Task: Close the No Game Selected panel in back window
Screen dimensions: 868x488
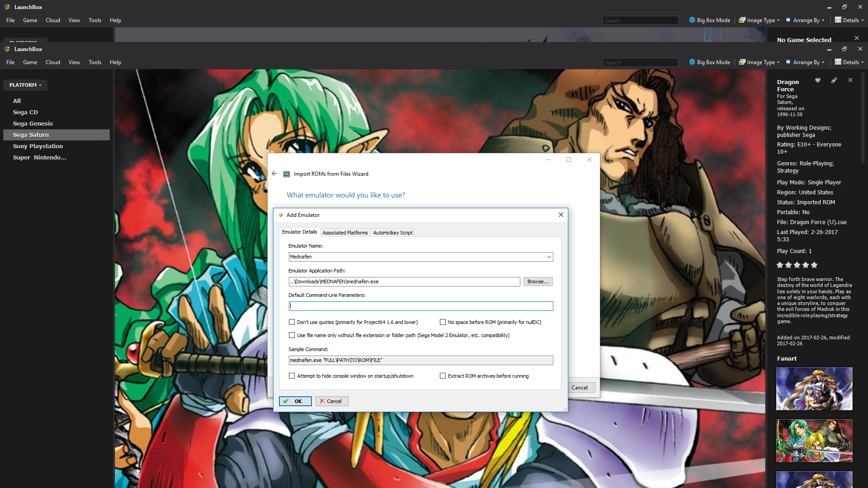Action: click(x=857, y=38)
